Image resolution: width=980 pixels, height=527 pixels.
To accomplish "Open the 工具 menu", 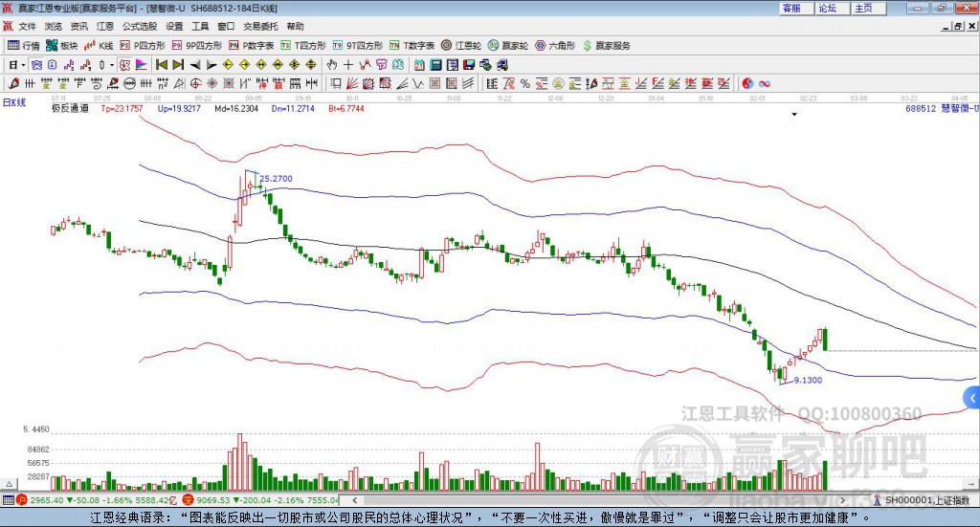I will tap(200, 26).
